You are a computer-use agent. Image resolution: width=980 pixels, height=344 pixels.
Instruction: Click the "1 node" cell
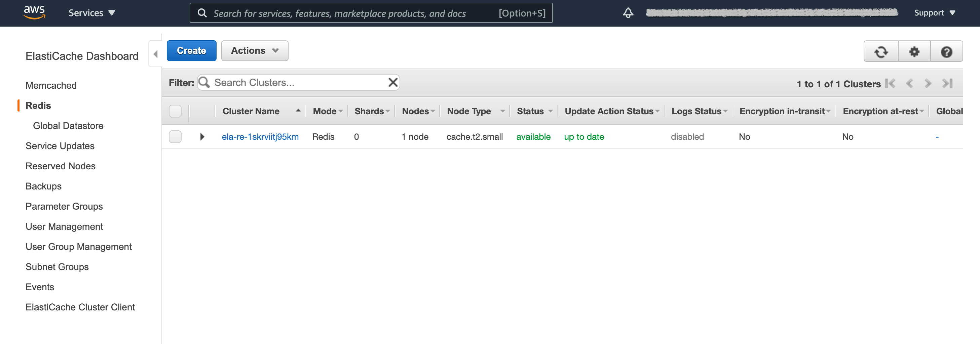(x=415, y=137)
